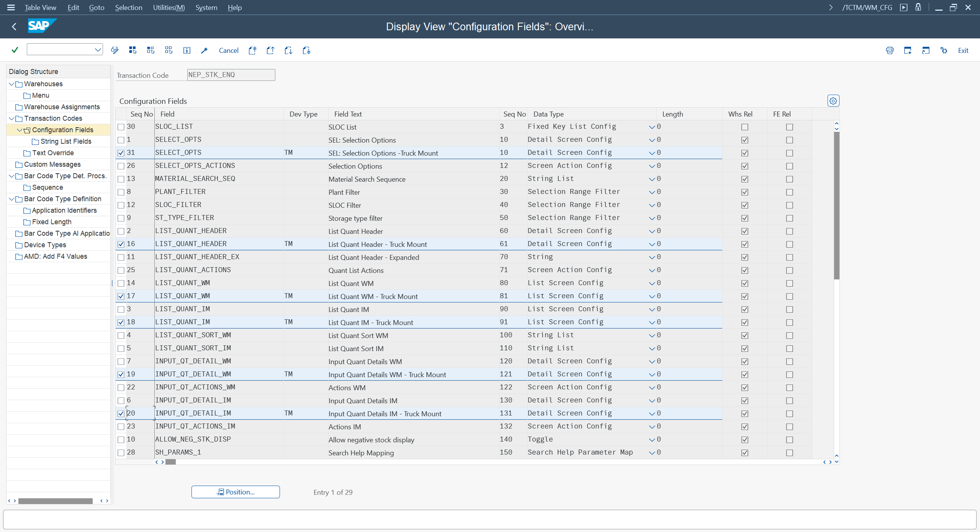This screenshot has width=980, height=532.
Task: Click the Position... button
Action: [236, 492]
